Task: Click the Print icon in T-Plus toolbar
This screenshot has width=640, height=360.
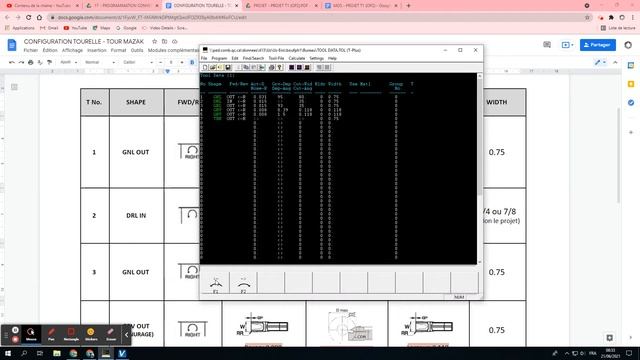Action: click(272, 67)
